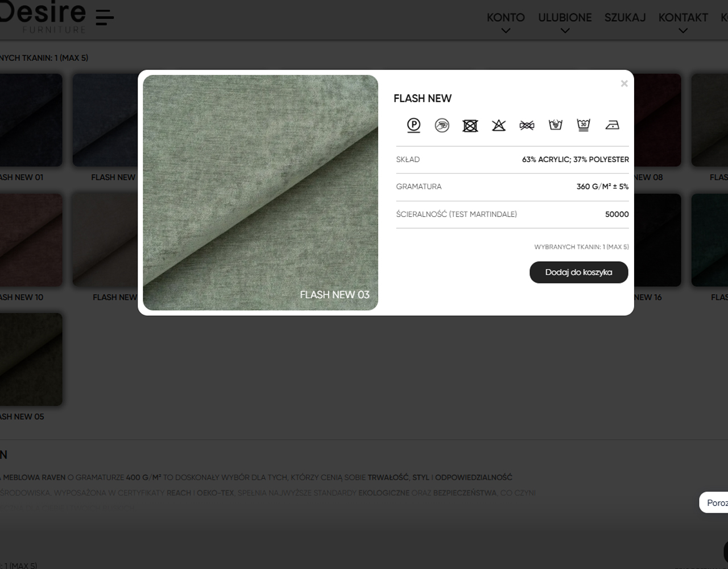Viewport: 728px width, 569px height.
Task: Select the Flash New 10 fabric swatch
Action: [x=31, y=240]
